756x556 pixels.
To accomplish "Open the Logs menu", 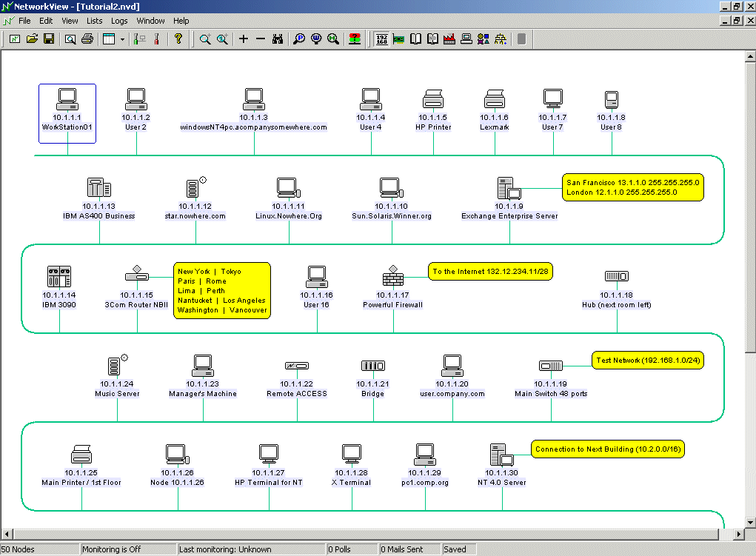I will click(x=119, y=21).
